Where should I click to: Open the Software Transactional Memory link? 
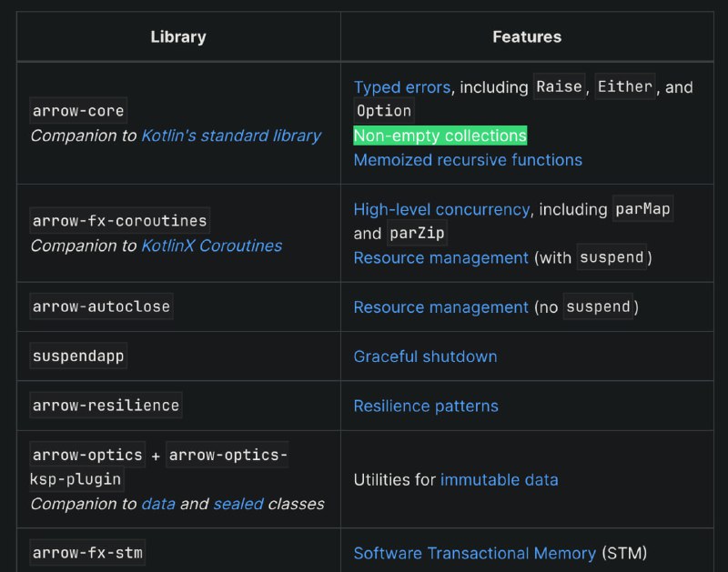pos(474,553)
